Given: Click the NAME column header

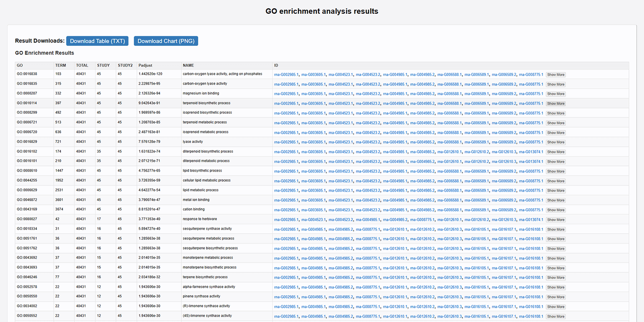Looking at the screenshot, I should coord(188,65).
